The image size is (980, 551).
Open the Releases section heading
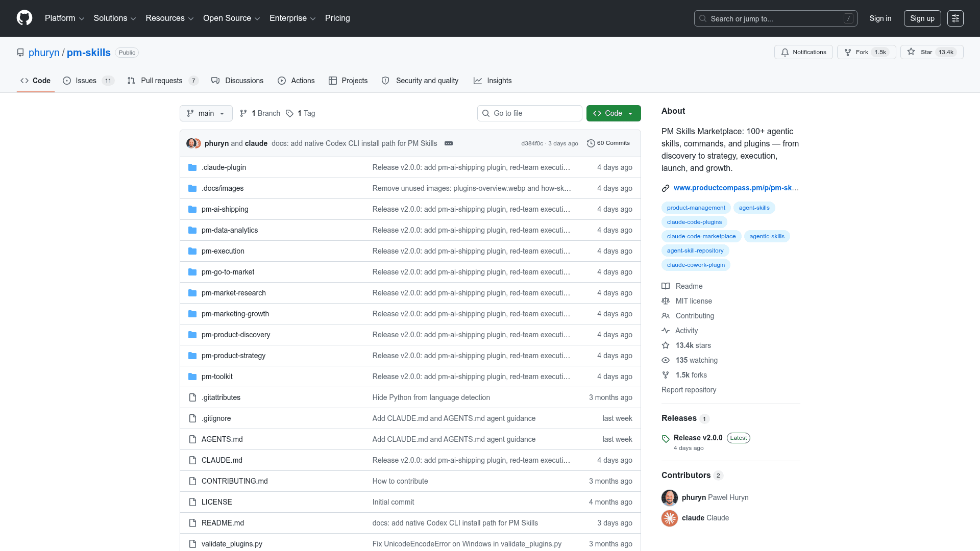(679, 418)
